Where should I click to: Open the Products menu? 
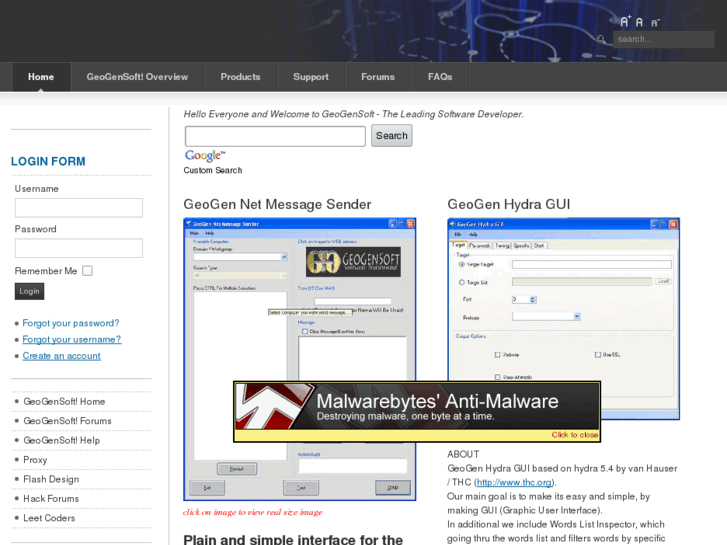tap(240, 77)
